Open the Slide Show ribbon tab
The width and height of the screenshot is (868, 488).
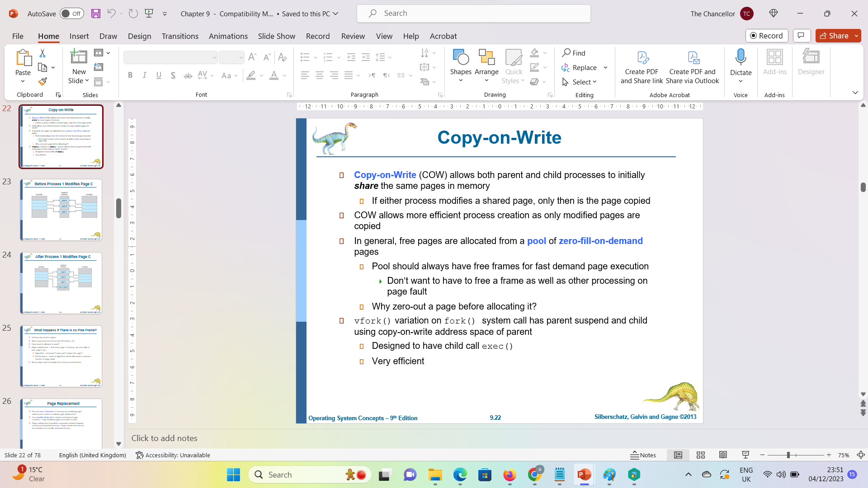(276, 36)
